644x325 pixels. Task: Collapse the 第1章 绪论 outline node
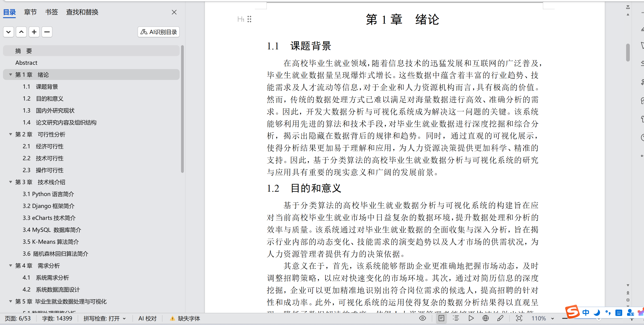(11, 75)
